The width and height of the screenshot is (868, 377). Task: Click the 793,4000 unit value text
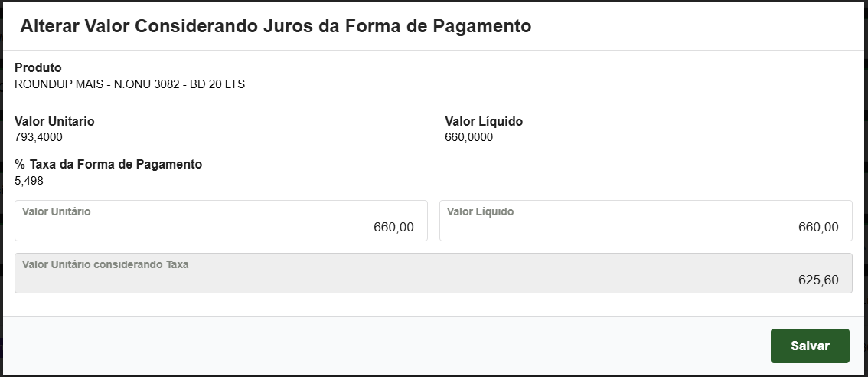[x=38, y=137]
